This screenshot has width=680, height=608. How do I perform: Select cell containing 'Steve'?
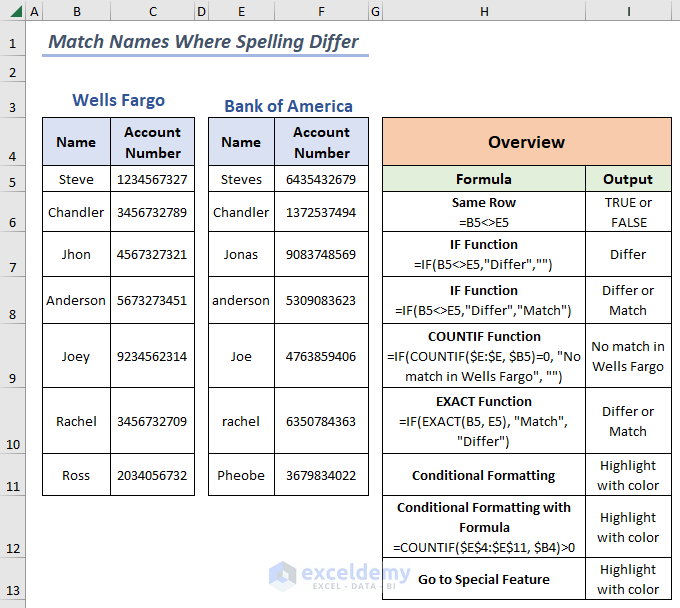click(x=76, y=179)
